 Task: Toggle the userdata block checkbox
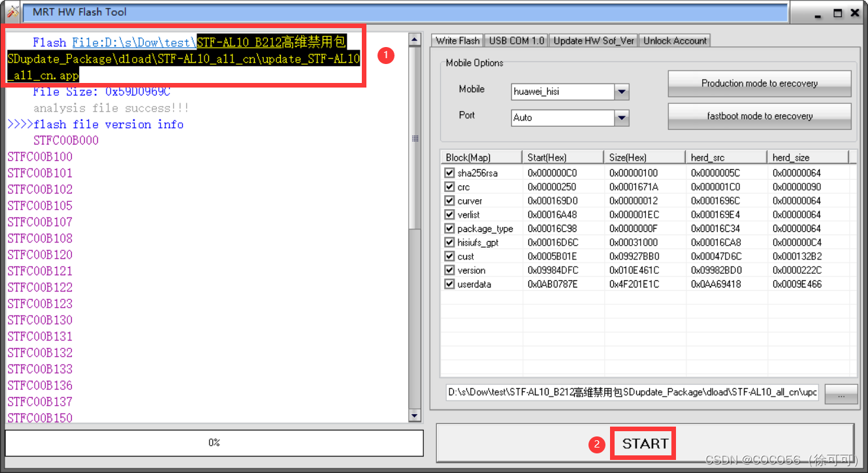pyautogui.click(x=449, y=284)
